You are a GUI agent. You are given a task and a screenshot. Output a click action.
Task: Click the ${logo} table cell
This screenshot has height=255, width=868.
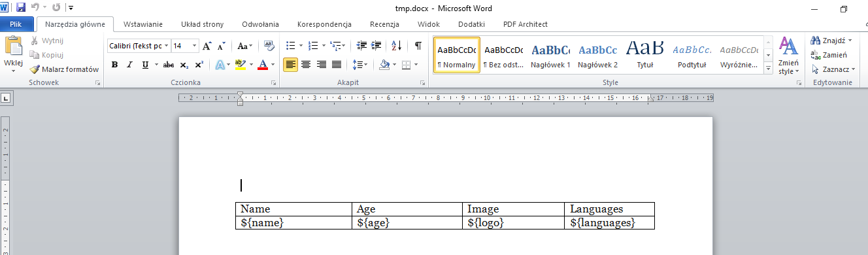(514, 223)
